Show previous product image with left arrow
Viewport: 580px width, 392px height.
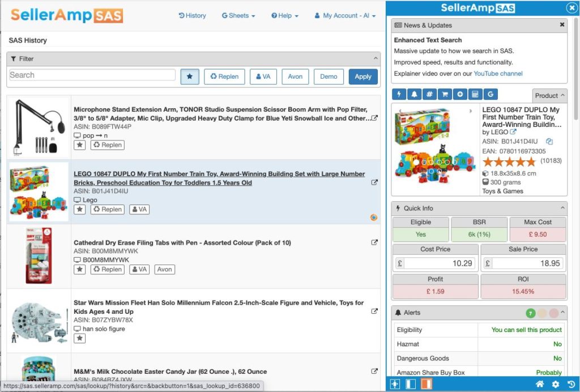pos(400,110)
